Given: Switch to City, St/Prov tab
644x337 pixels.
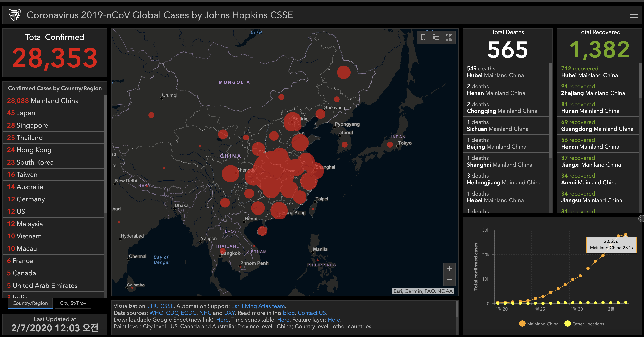Looking at the screenshot, I should (73, 303).
